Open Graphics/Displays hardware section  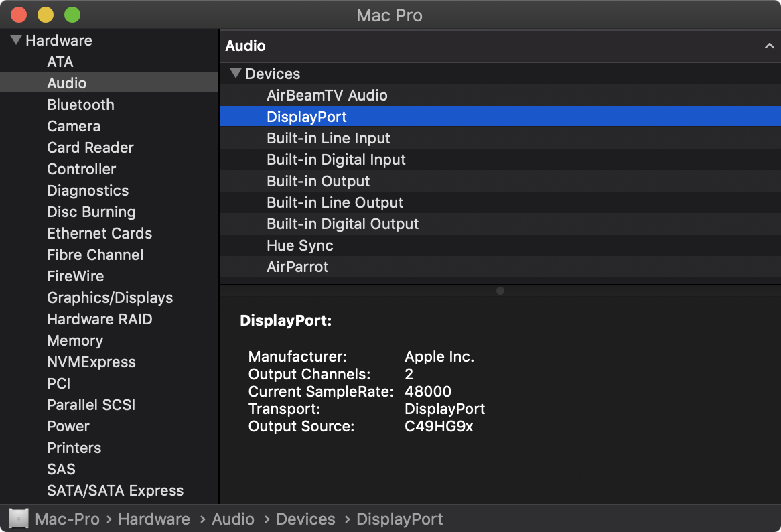110,297
